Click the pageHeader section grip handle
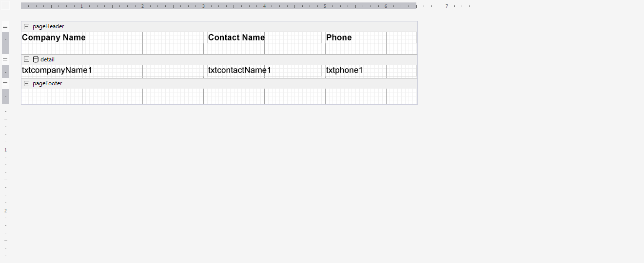Viewport: 644px width, 263px height. coord(5,26)
